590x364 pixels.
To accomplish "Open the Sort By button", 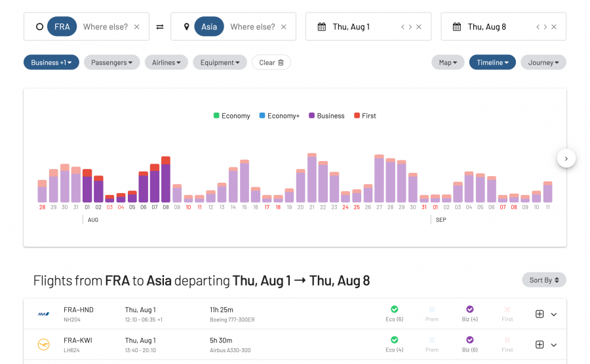I will click(543, 280).
